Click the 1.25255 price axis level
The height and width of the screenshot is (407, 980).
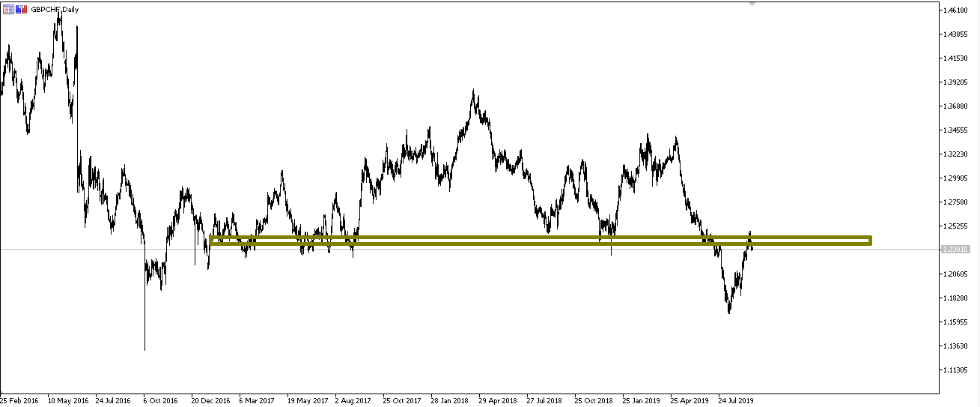click(x=958, y=226)
